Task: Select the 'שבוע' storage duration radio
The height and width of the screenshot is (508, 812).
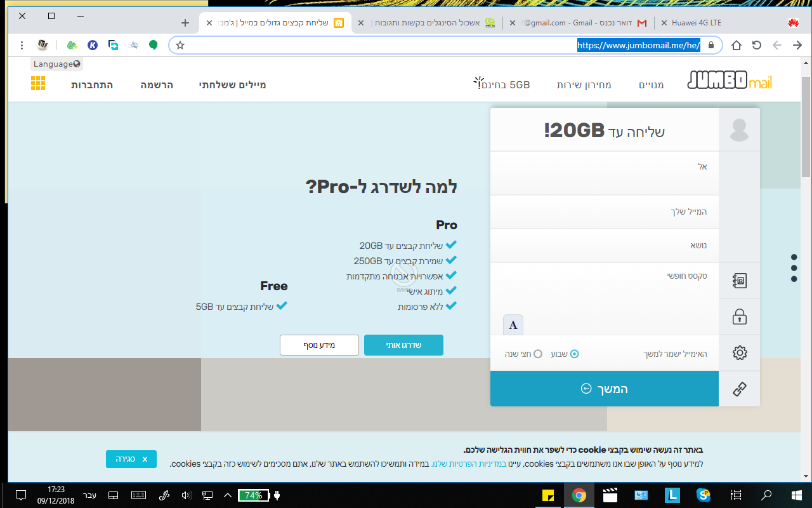Action: click(x=574, y=354)
